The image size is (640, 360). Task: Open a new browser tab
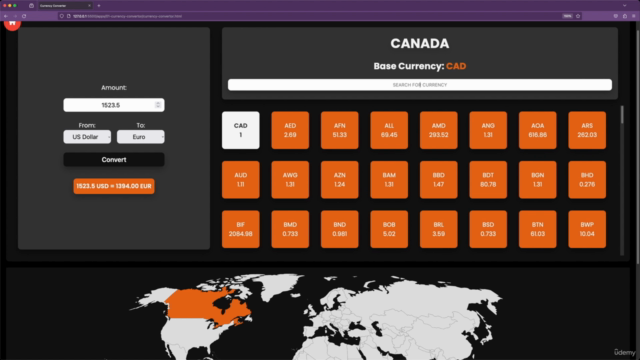click(x=99, y=6)
